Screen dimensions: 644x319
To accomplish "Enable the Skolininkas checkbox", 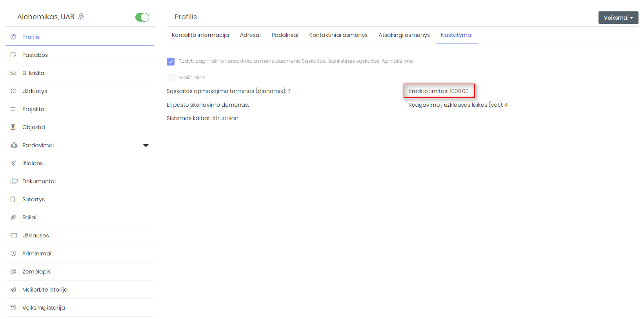I will click(171, 78).
